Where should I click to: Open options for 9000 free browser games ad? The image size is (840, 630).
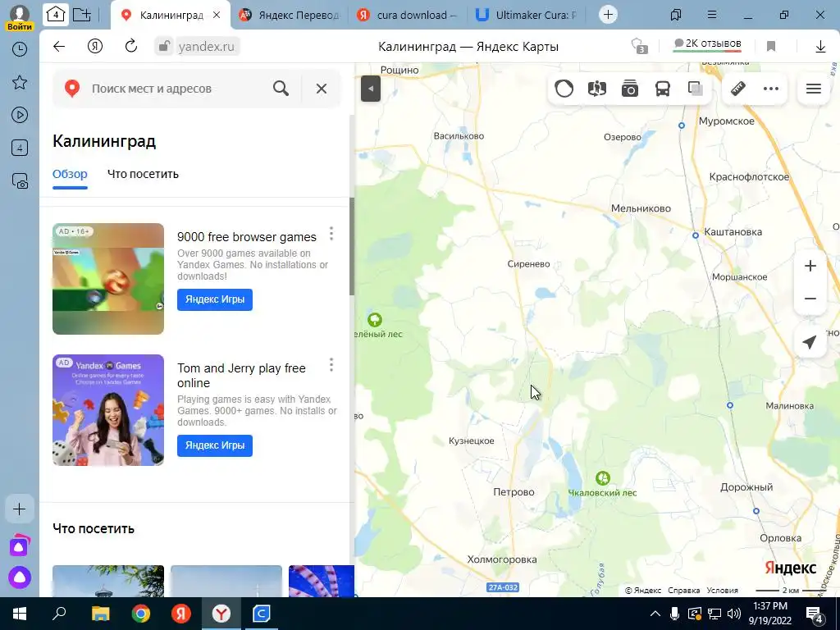pyautogui.click(x=331, y=234)
